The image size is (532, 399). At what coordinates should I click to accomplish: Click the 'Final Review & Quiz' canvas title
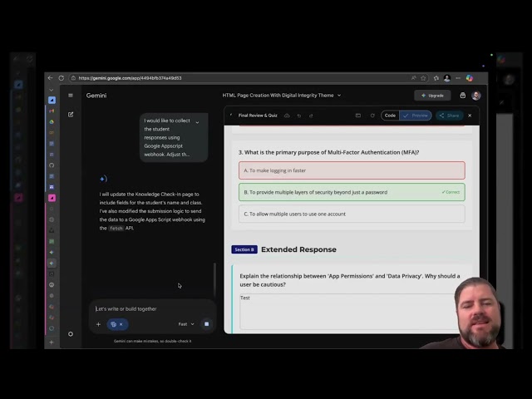click(258, 116)
